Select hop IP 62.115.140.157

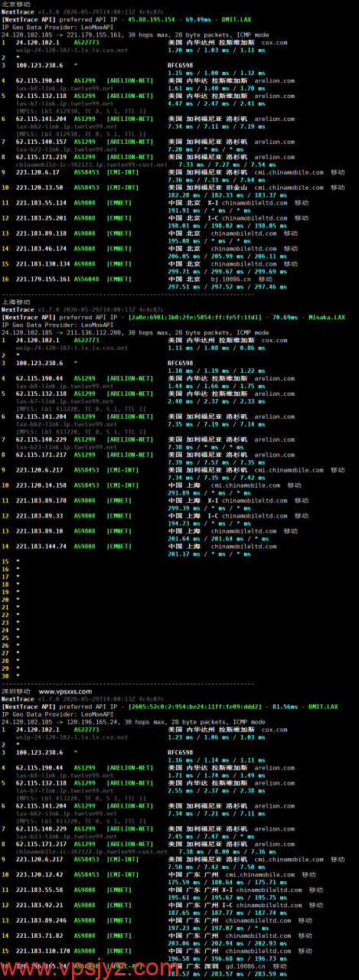pyautogui.click(x=41, y=142)
